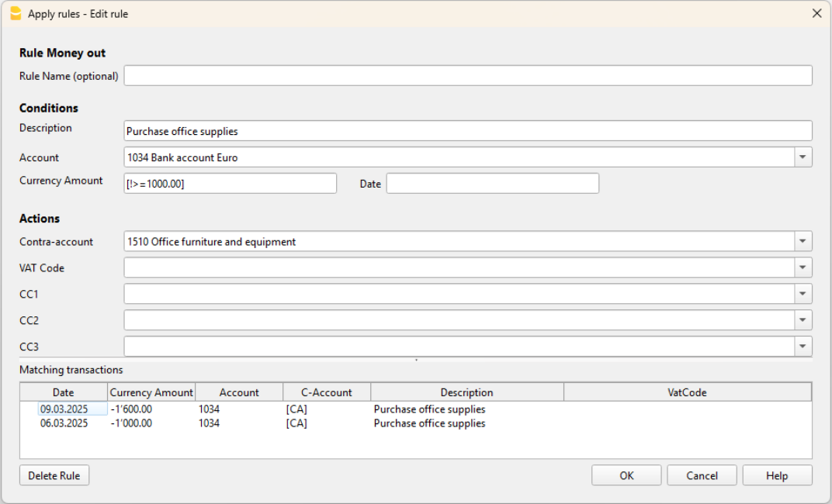Viewport: 832px width, 504px height.
Task: Click the Banana Accounting icon in the title bar
Action: pyautogui.click(x=14, y=13)
